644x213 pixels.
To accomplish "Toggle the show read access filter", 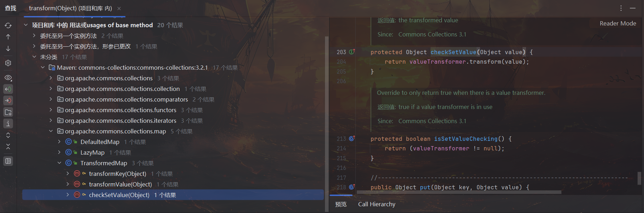I will pos(8,89).
